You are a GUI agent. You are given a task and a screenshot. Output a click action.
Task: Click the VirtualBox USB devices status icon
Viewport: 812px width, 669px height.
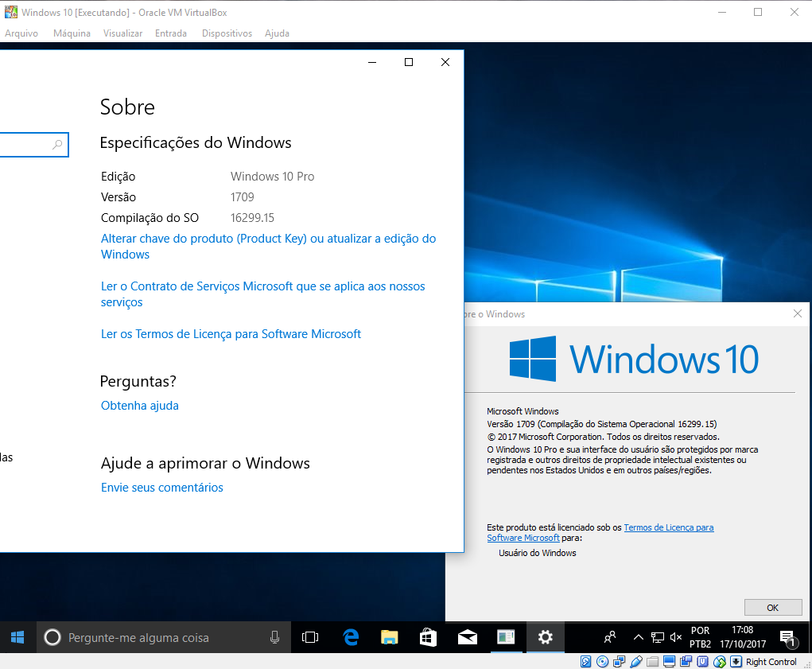tap(636, 662)
